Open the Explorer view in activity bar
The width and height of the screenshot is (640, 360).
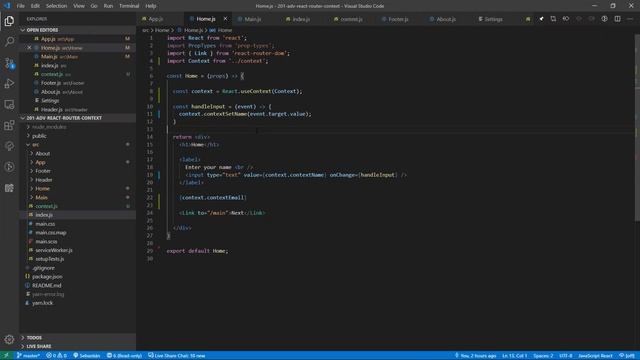[9, 21]
